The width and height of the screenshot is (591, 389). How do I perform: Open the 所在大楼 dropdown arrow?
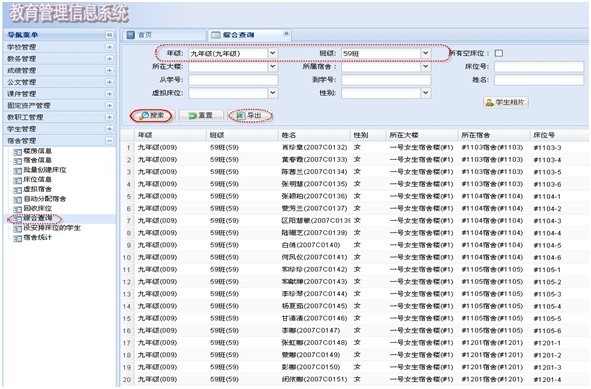coord(273,67)
